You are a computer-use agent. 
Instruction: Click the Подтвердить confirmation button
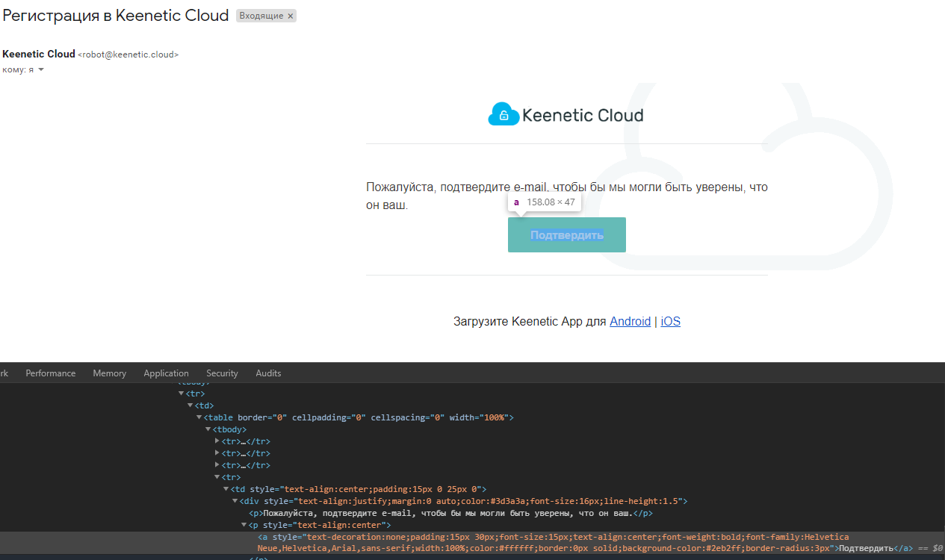[566, 235]
